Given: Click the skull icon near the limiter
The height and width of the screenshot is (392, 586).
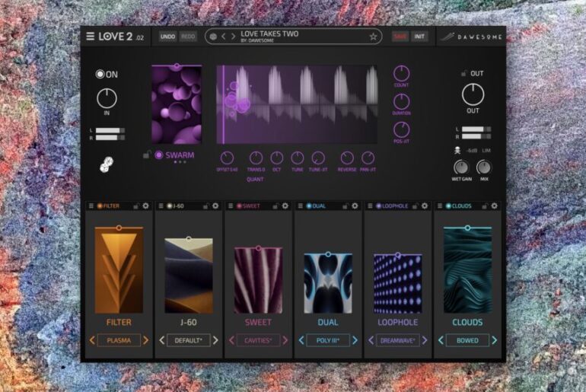Looking at the screenshot, I should (457, 151).
